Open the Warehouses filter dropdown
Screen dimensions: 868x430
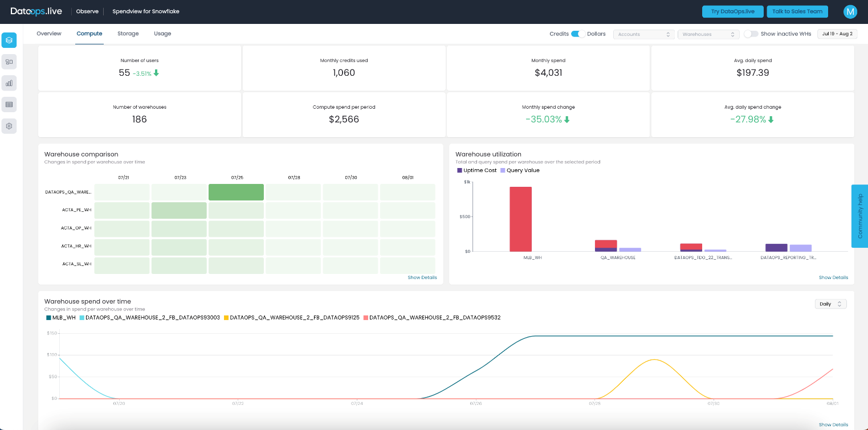(x=708, y=34)
